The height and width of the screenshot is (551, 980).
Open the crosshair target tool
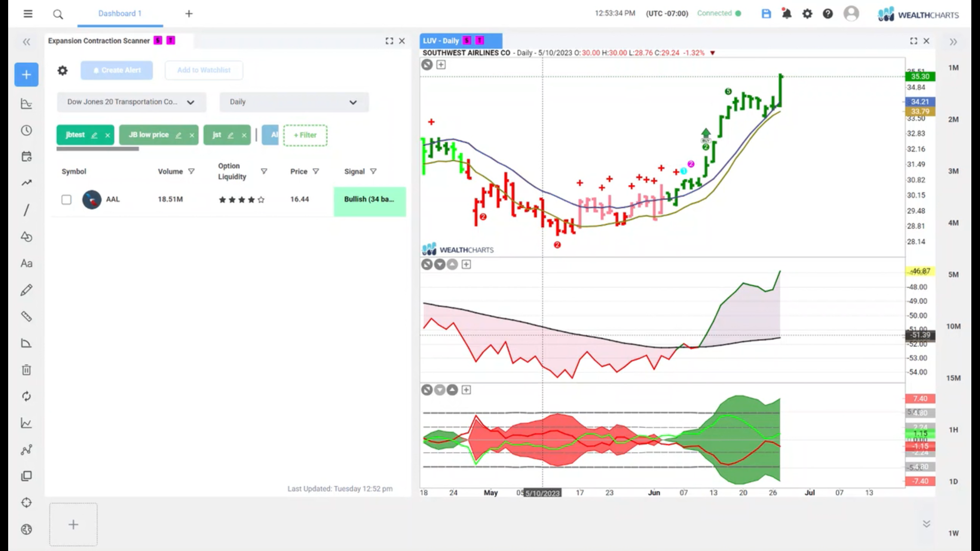pyautogui.click(x=27, y=503)
